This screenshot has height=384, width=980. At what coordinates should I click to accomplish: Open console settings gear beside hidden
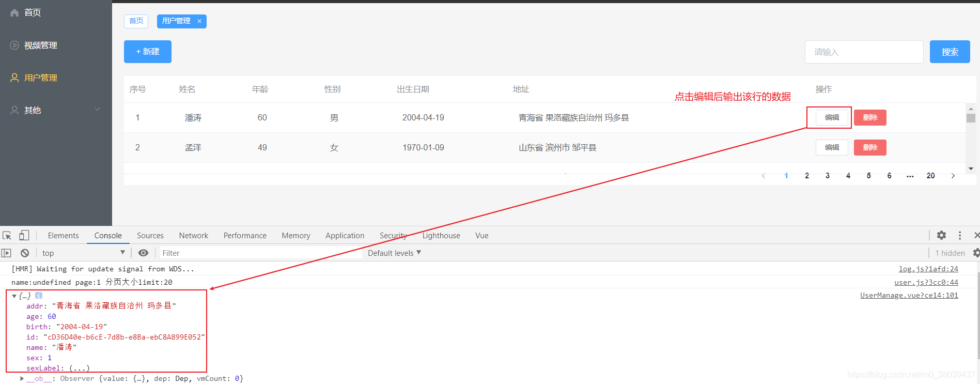click(x=976, y=253)
